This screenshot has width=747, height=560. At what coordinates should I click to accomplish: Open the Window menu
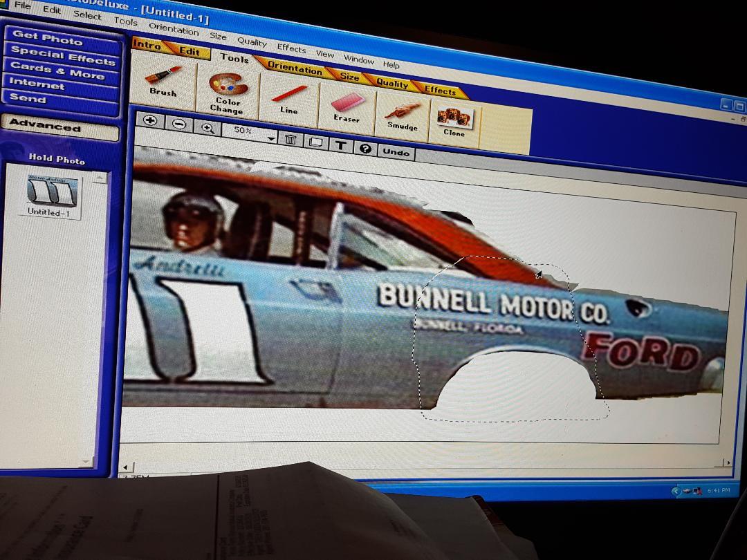point(359,59)
